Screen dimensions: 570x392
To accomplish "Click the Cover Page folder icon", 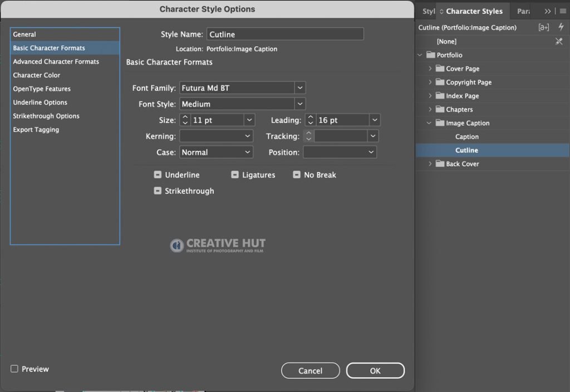I will tap(440, 68).
